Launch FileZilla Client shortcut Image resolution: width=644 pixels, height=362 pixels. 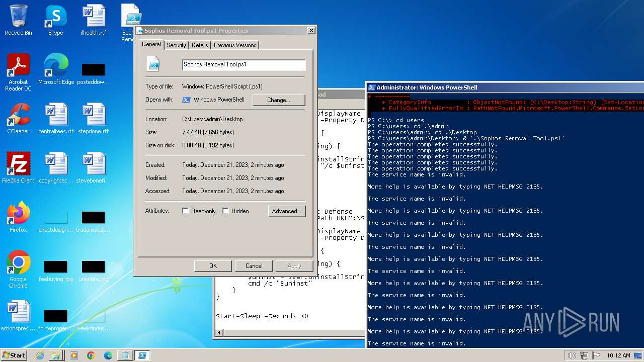click(18, 168)
